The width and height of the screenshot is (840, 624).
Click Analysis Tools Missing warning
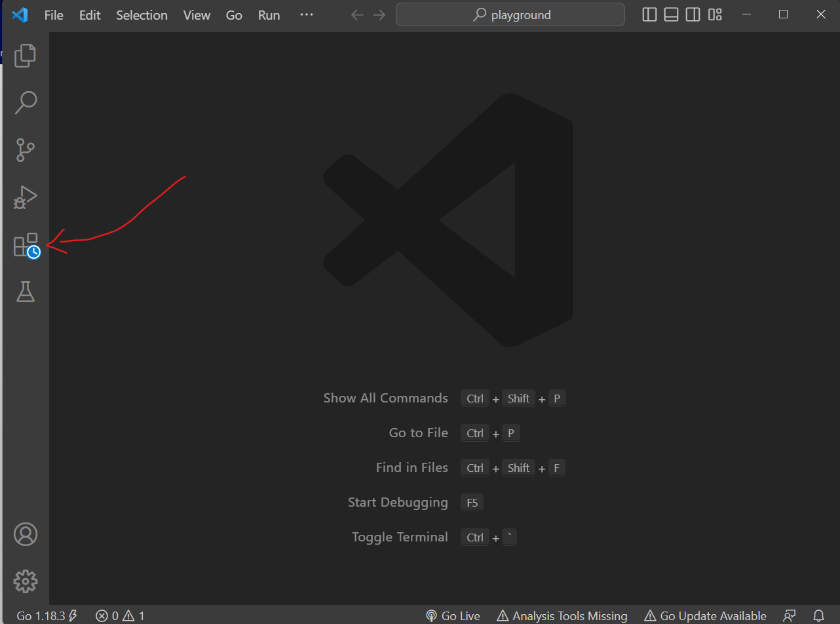562,615
